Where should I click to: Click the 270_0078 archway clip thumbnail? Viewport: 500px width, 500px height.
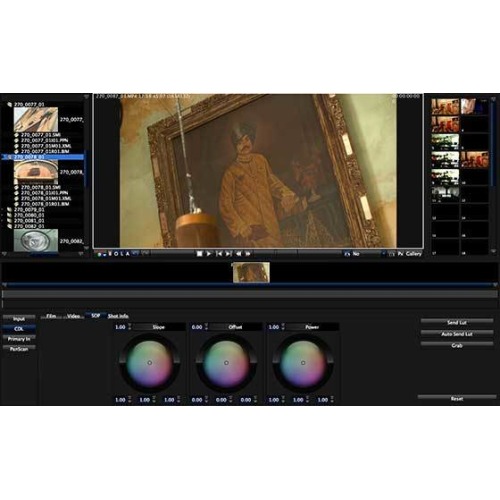(36, 172)
